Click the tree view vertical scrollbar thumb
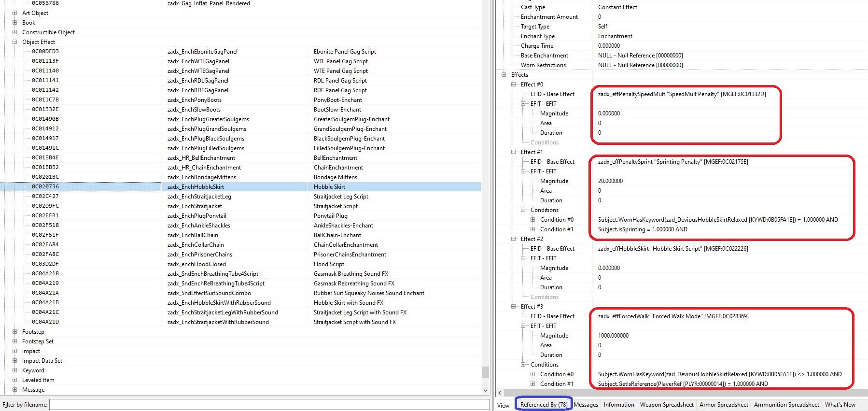The height and width of the screenshot is (411, 868). coord(485,372)
